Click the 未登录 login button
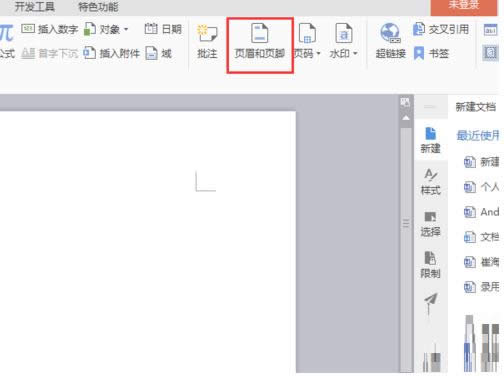The height and width of the screenshot is (376, 504). (463, 7)
